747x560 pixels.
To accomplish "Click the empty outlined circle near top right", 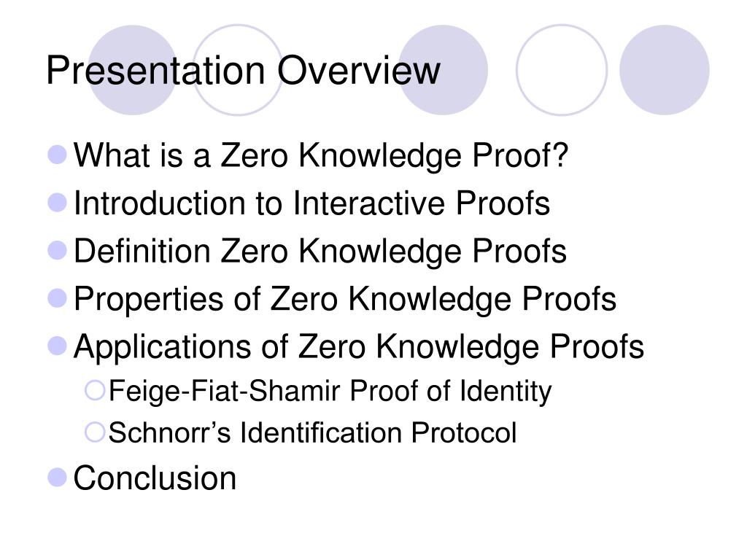I will coord(562,70).
